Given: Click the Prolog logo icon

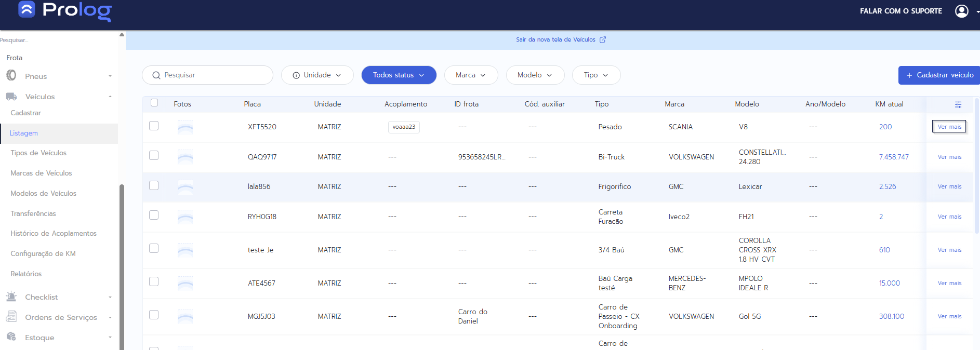Looking at the screenshot, I should (x=27, y=9).
